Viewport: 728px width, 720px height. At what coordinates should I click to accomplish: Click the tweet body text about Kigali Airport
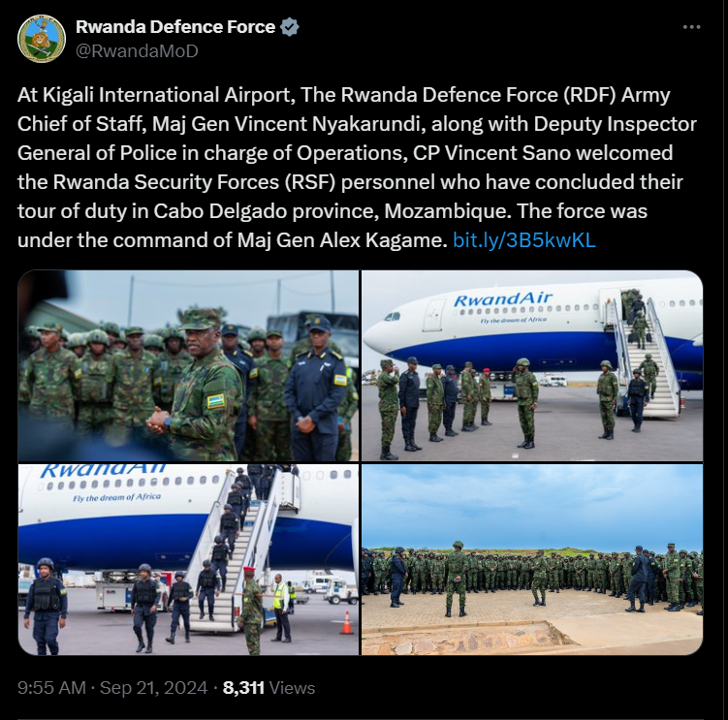[x=357, y=168]
